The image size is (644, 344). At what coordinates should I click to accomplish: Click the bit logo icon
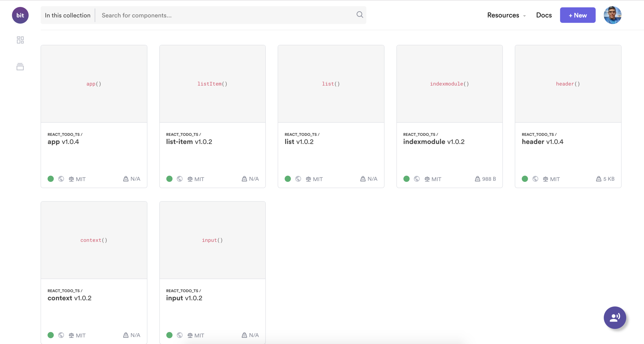coord(20,15)
